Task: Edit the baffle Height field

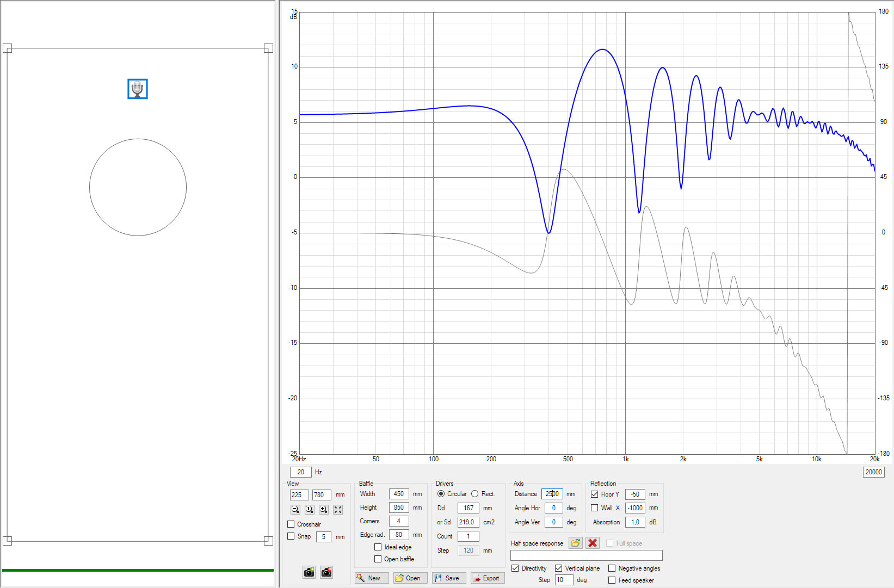Action: 399,507
